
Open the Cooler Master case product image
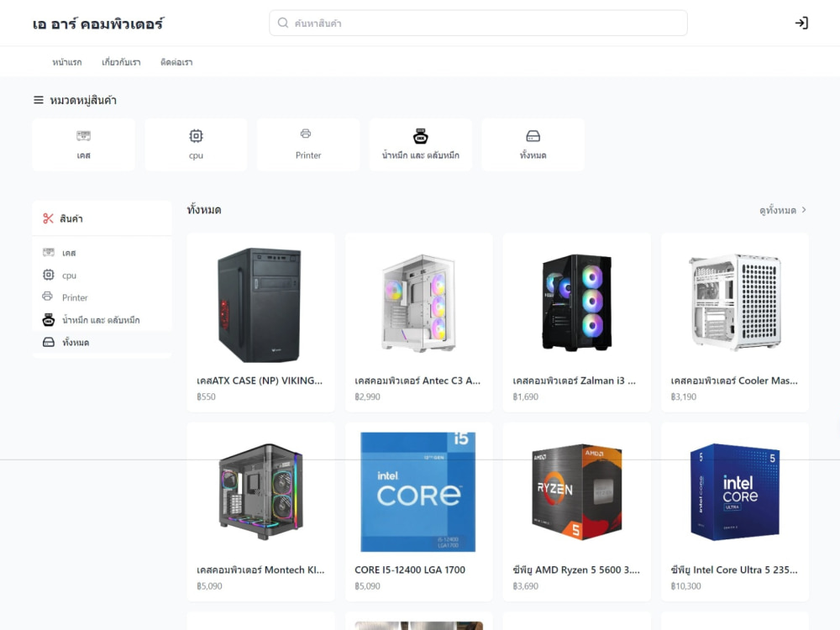(x=734, y=302)
